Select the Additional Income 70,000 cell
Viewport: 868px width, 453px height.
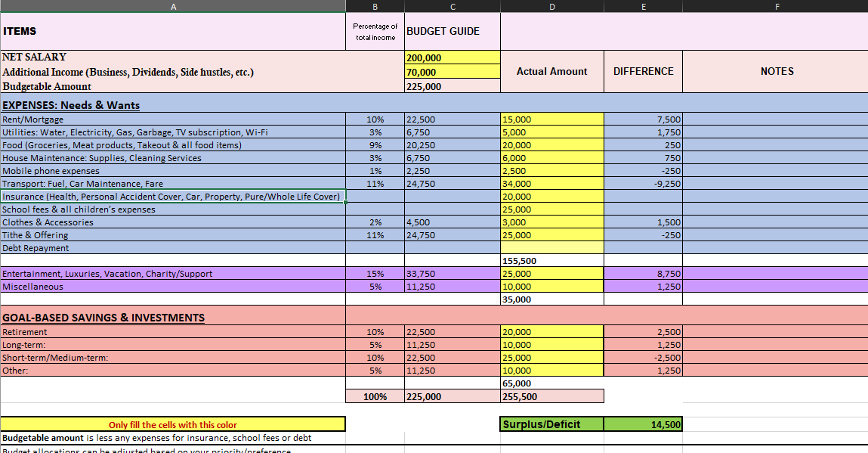click(453, 72)
